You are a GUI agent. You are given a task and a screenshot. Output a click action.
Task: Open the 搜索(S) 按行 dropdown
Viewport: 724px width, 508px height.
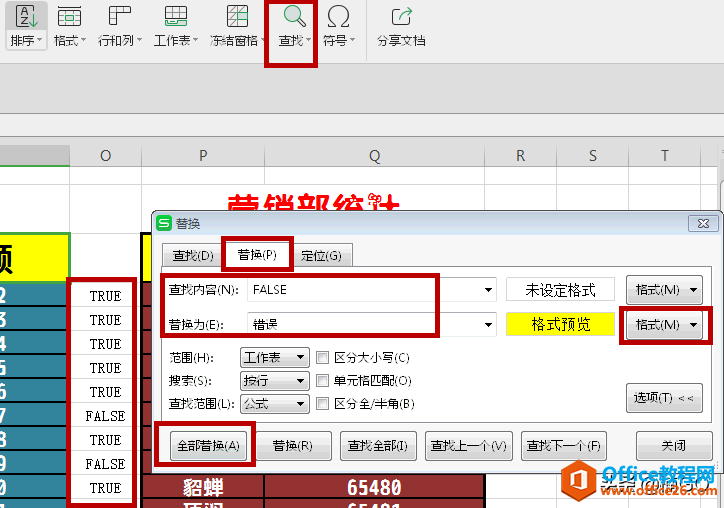coord(275,381)
